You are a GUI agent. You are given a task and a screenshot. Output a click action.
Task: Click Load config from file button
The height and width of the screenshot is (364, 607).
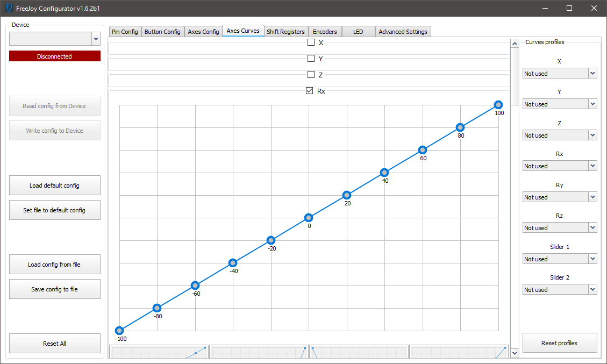point(55,265)
